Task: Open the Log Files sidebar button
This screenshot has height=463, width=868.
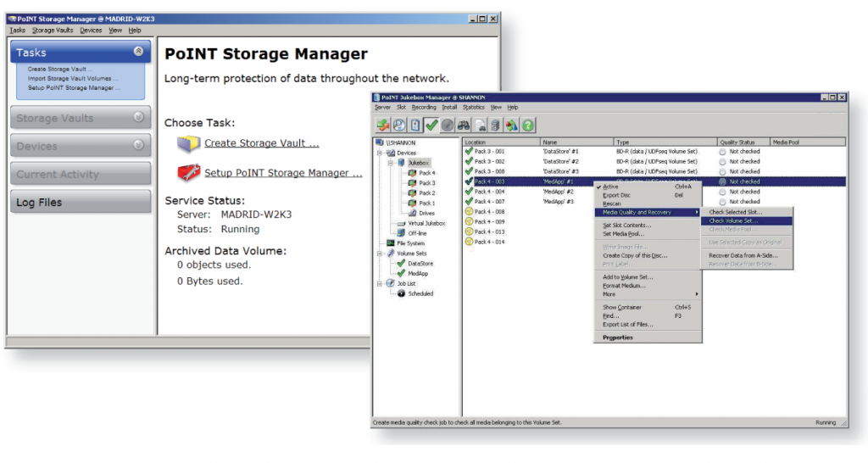Action: coord(81,202)
